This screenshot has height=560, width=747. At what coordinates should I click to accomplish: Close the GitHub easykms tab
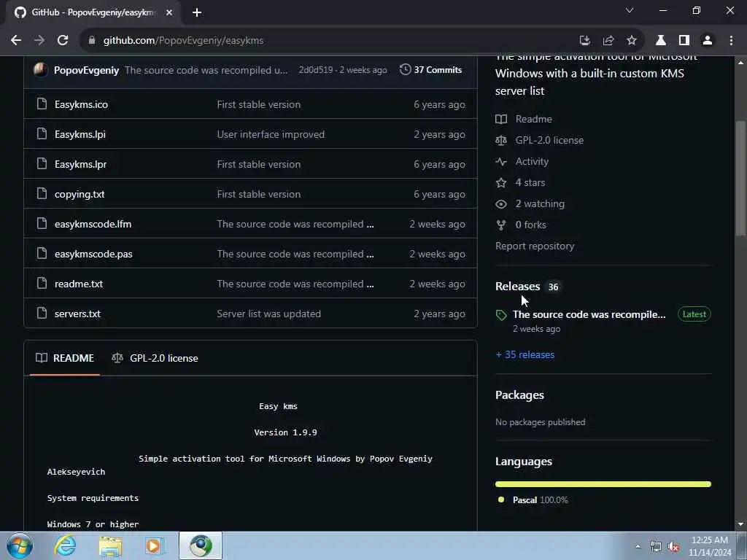[x=169, y=12]
